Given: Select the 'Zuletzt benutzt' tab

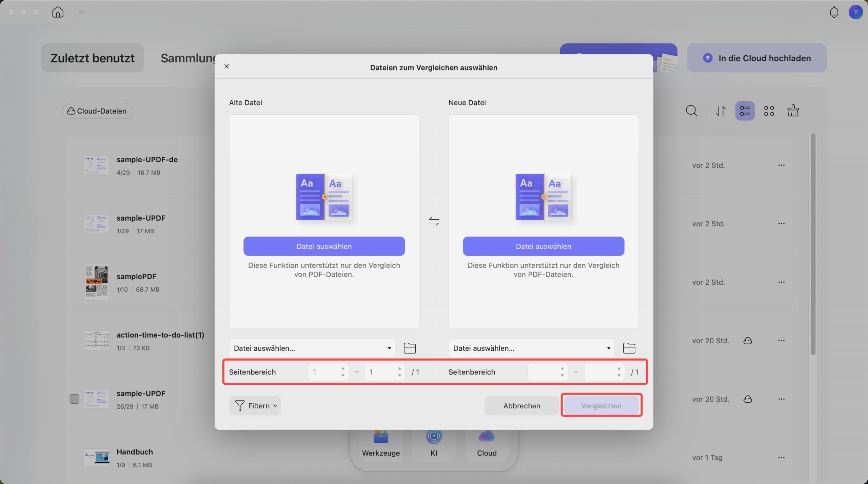Looking at the screenshot, I should point(93,58).
